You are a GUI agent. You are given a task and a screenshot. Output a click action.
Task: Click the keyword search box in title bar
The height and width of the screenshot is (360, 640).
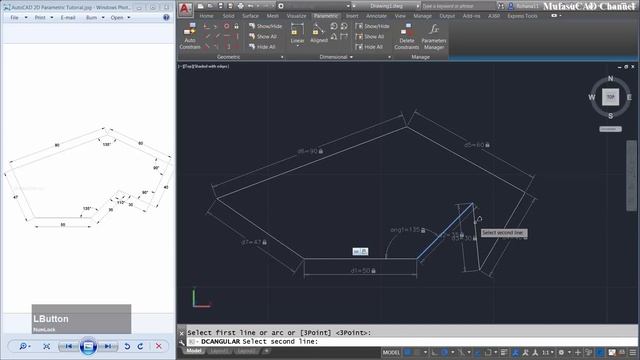point(458,6)
